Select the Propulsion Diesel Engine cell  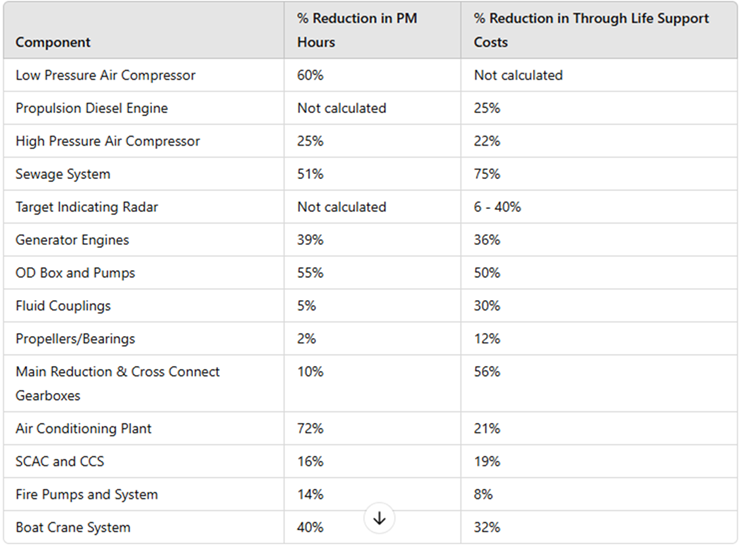91,108
